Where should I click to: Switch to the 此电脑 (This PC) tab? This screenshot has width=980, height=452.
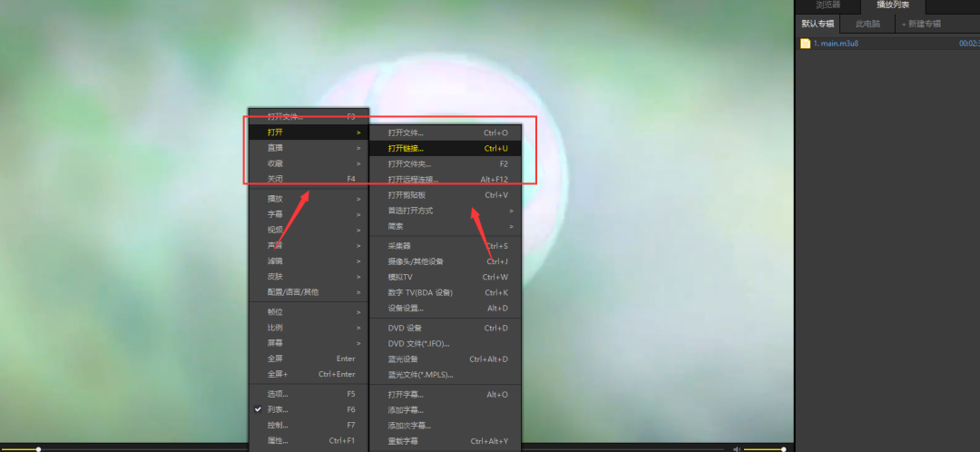(x=867, y=25)
